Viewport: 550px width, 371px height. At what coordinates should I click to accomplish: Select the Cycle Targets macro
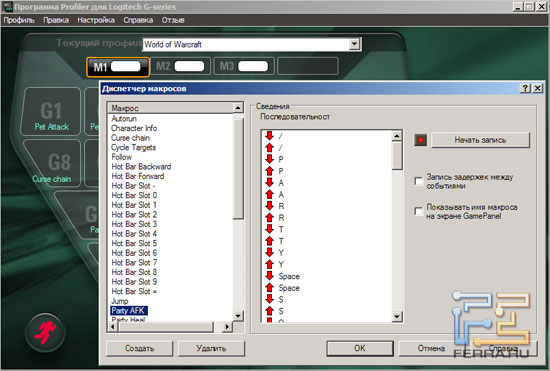coord(133,147)
